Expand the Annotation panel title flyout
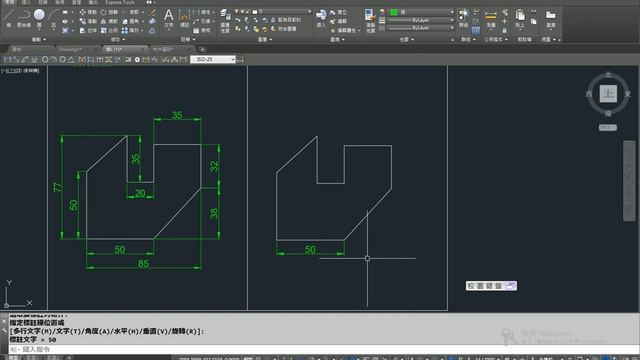Screen dimensions: 640x360 188,40
